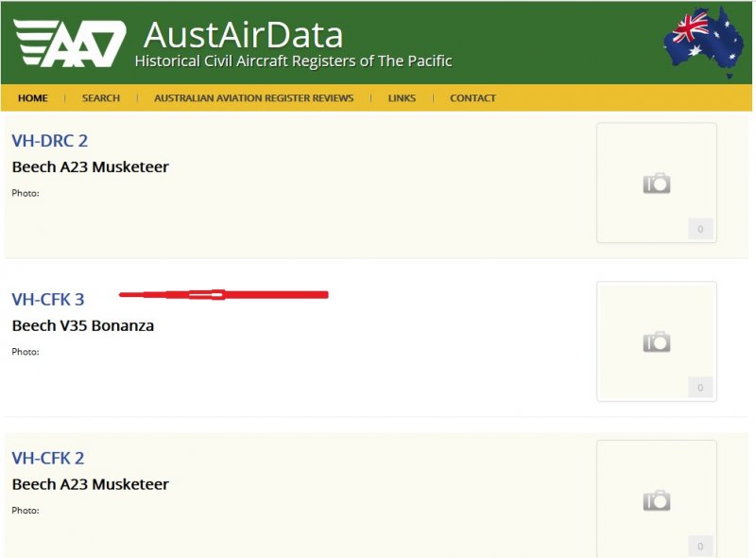This screenshot has width=756, height=558.
Task: Click photo count badge for VH-DRC 2
Action: point(700,229)
